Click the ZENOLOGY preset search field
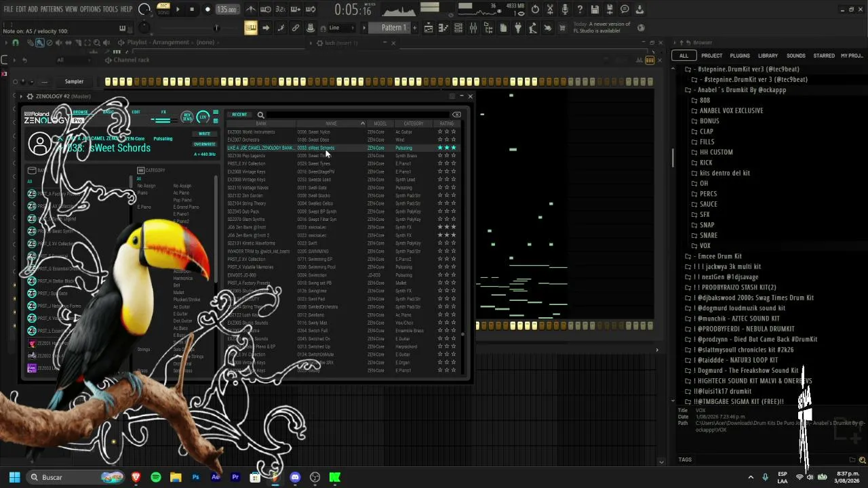The image size is (868, 488). (357, 115)
